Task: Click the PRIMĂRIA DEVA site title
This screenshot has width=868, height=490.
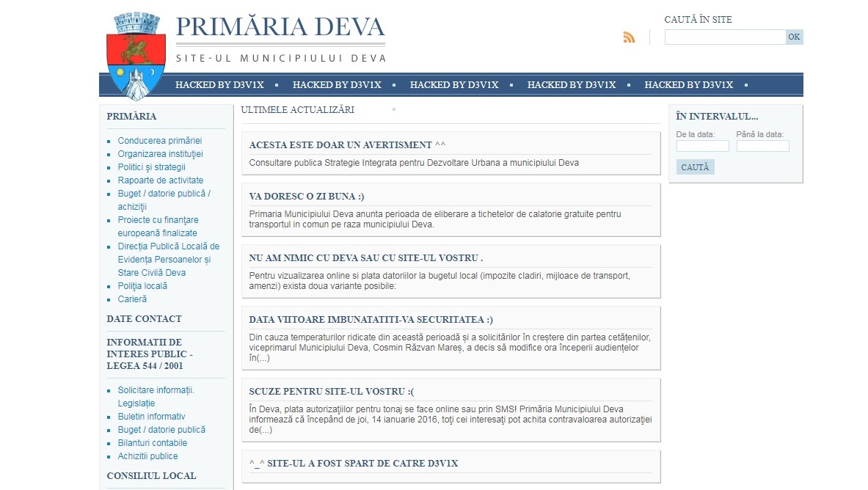Action: pos(280,27)
